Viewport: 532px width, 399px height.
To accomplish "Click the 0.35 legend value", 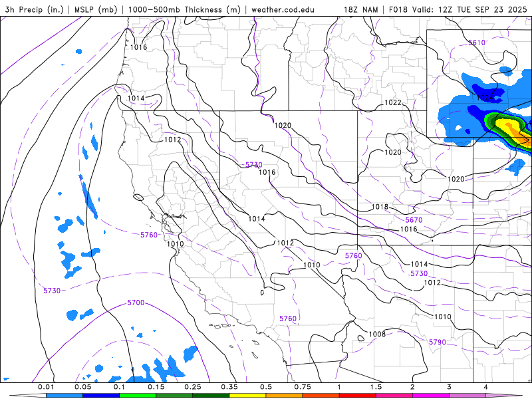I will point(229,387).
